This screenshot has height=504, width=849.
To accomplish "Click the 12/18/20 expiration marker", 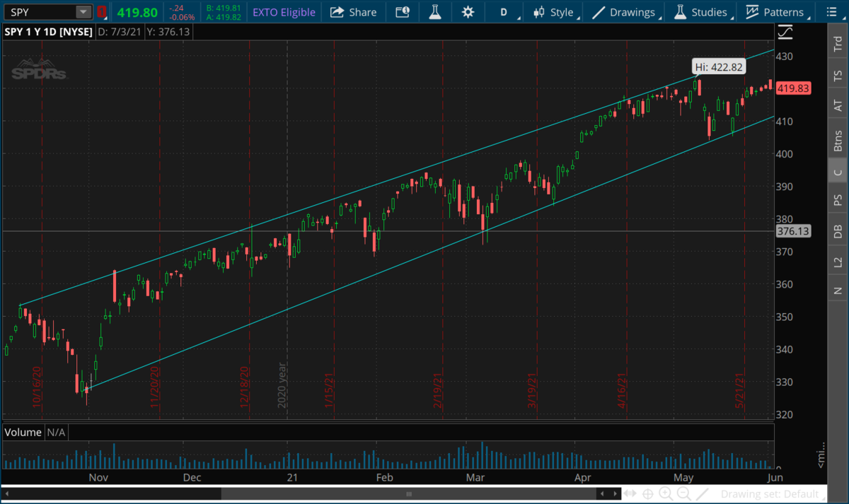I will (x=245, y=386).
